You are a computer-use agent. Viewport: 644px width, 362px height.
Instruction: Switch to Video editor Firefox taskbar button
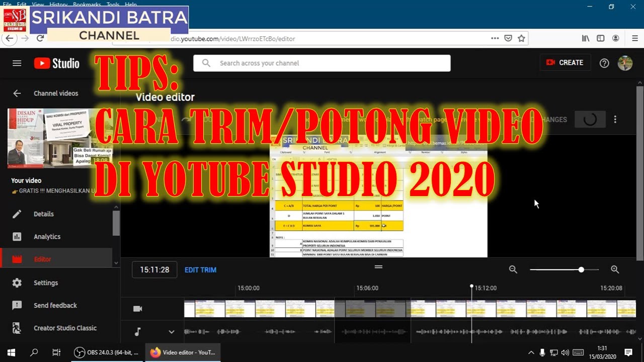[x=183, y=352]
